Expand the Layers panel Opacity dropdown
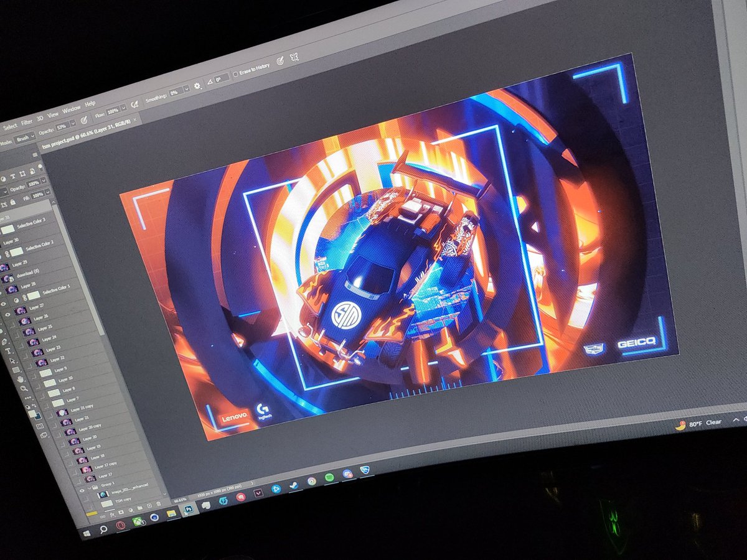The image size is (747, 560). click(44, 180)
